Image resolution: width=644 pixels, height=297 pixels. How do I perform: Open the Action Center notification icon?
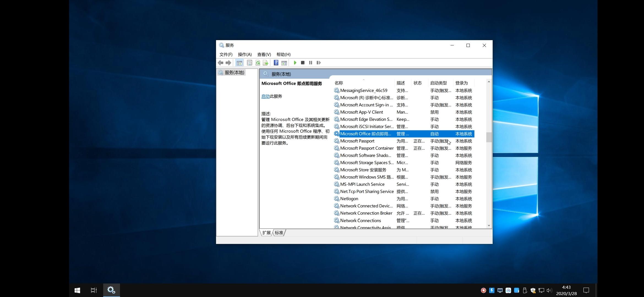[x=586, y=290]
